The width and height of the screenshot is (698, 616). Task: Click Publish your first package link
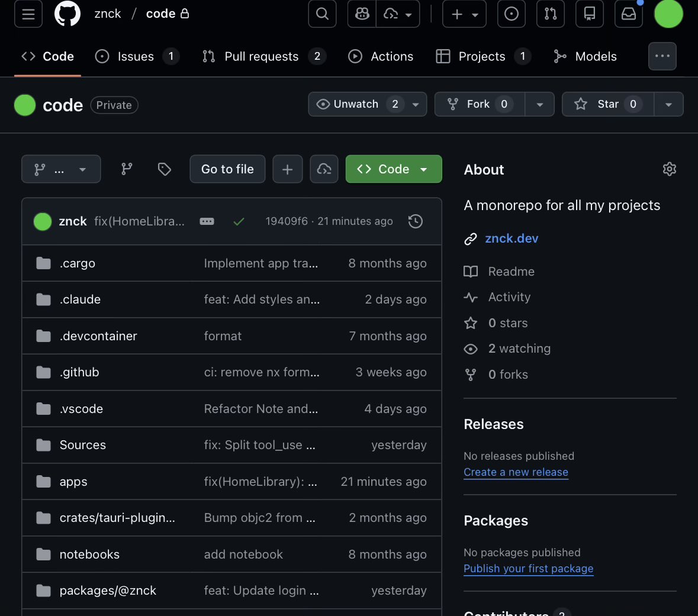[529, 569]
